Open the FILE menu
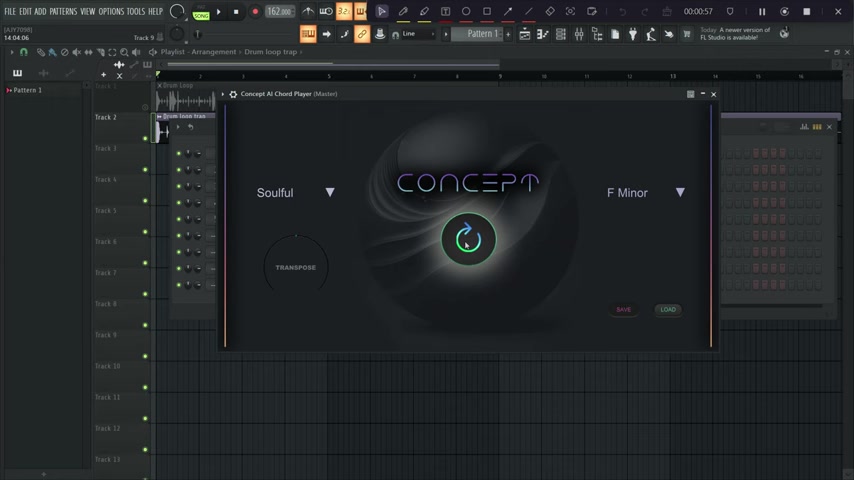This screenshot has height=480, width=854. 10,11
